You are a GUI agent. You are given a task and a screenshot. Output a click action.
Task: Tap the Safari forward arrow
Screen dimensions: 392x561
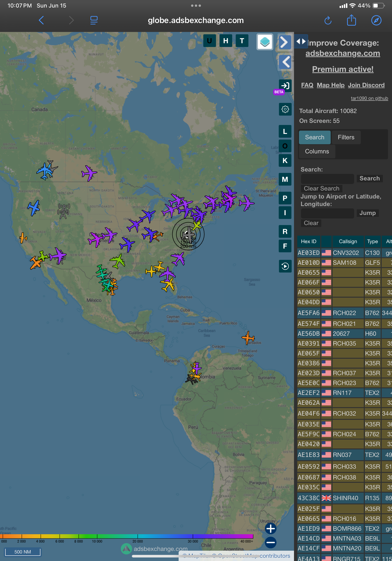pos(71,20)
